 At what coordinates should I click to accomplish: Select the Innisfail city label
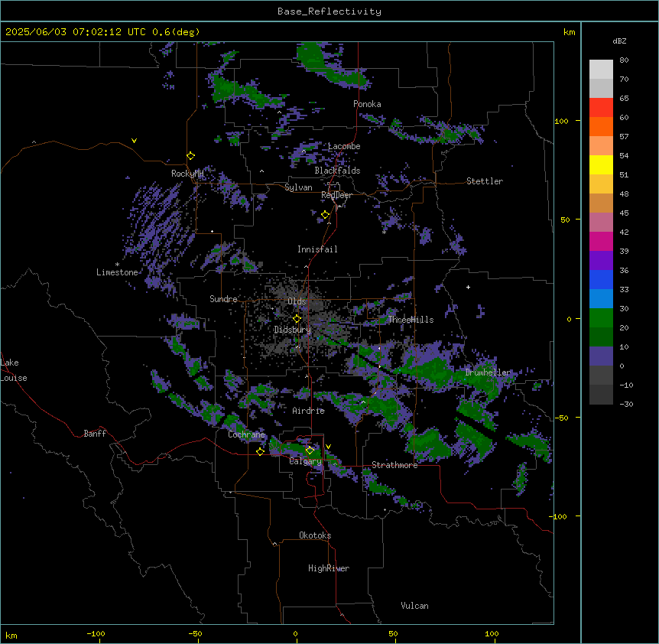pyautogui.click(x=317, y=249)
